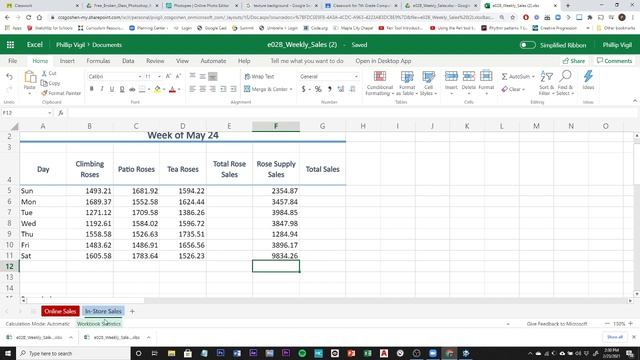640x360 pixels.
Task: Switch to the Insert ribbon tab
Action: pos(67,61)
